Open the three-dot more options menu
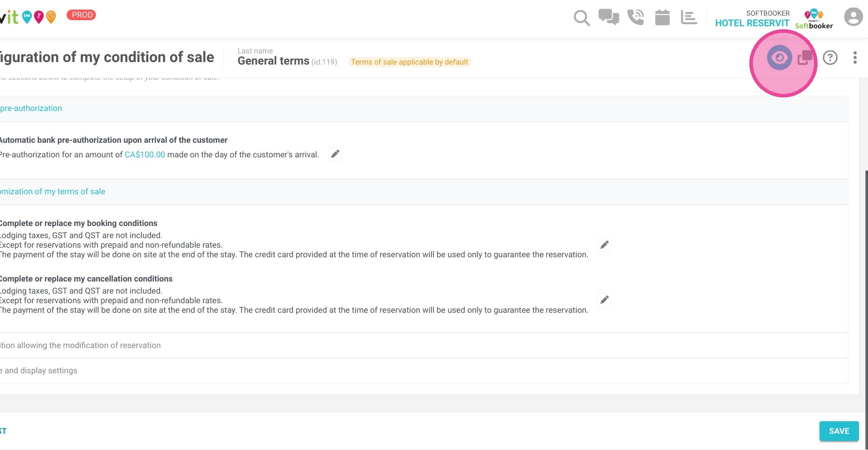The width and height of the screenshot is (868, 450). pos(855,58)
